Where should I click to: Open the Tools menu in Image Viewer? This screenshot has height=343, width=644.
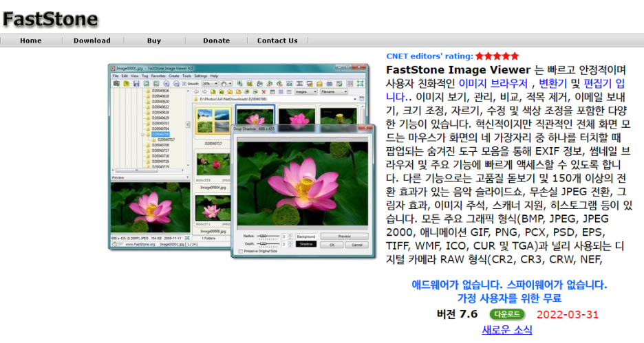click(187, 76)
